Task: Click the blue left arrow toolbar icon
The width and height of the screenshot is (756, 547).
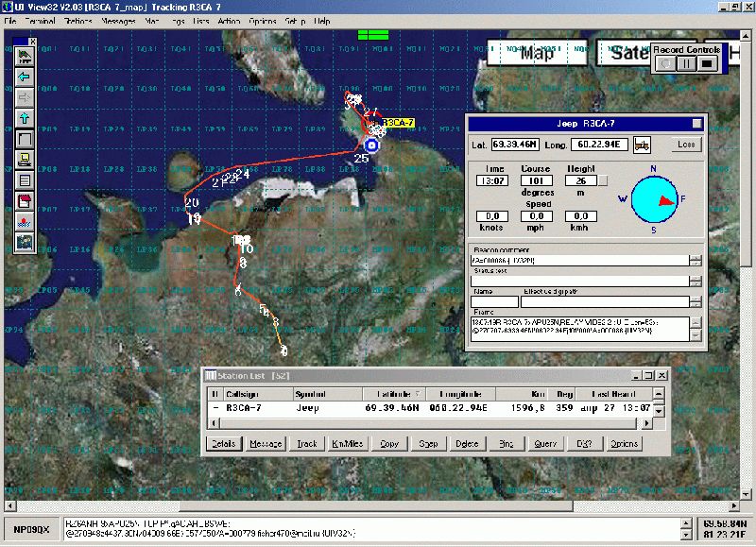Action: [25, 77]
